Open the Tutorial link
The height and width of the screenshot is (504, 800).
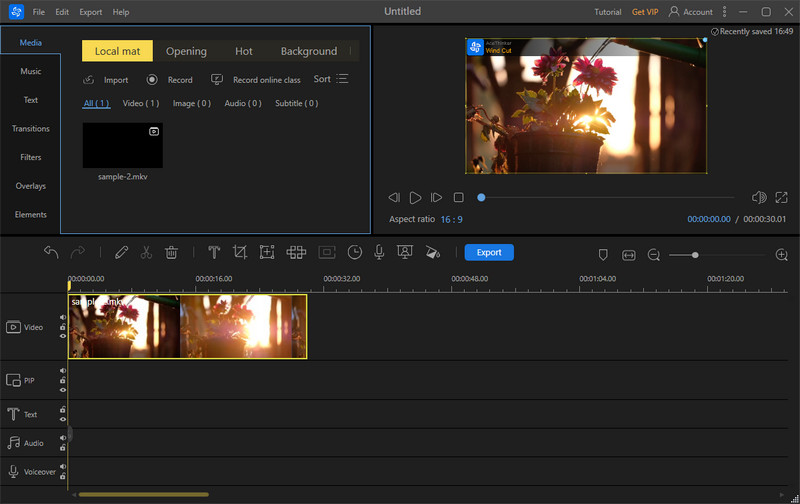point(608,12)
